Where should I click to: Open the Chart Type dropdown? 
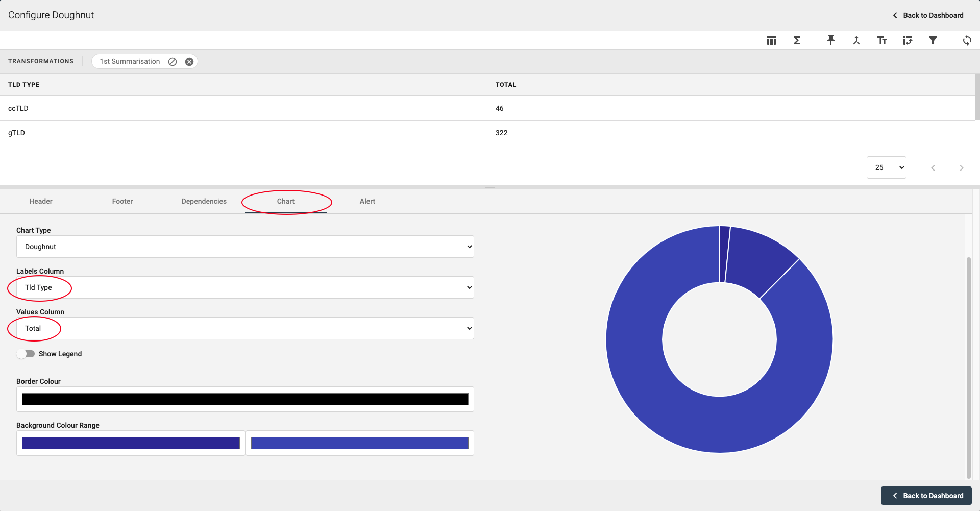click(x=245, y=247)
